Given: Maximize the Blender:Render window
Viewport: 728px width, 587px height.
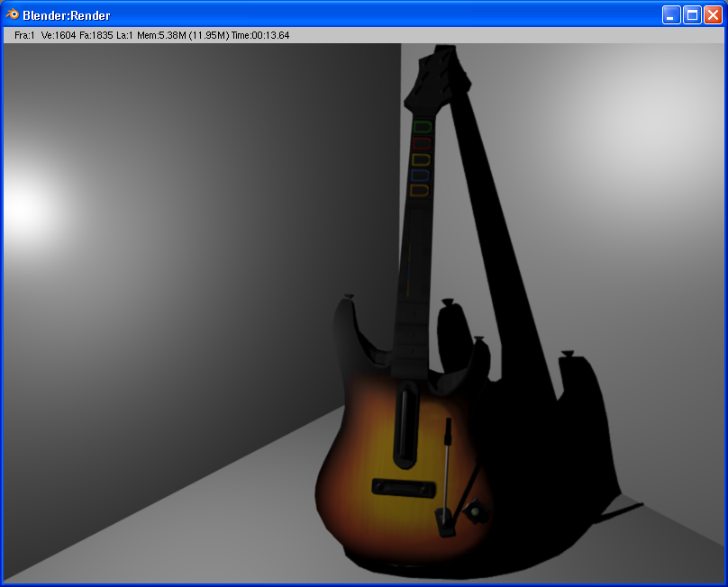Looking at the screenshot, I should point(692,15).
